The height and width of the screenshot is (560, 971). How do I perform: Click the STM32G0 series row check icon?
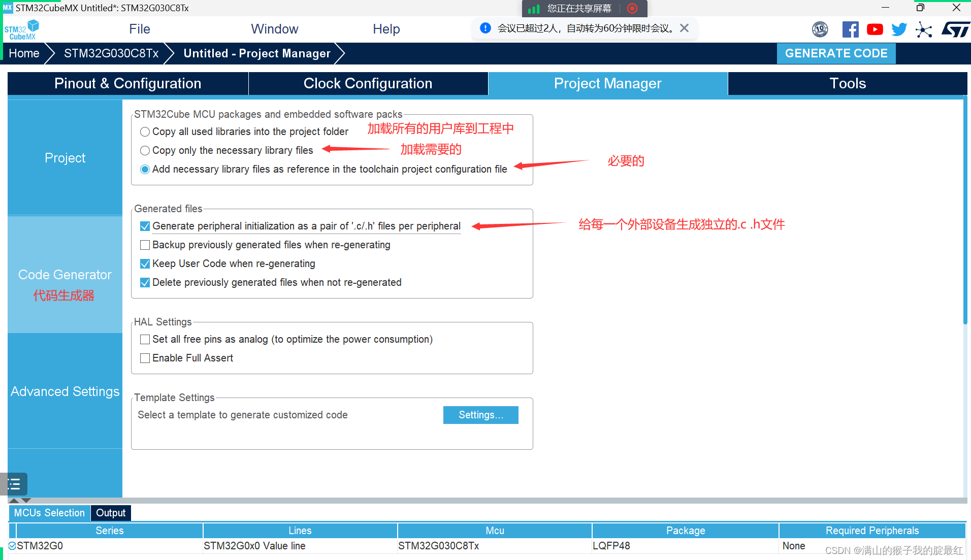click(x=12, y=546)
